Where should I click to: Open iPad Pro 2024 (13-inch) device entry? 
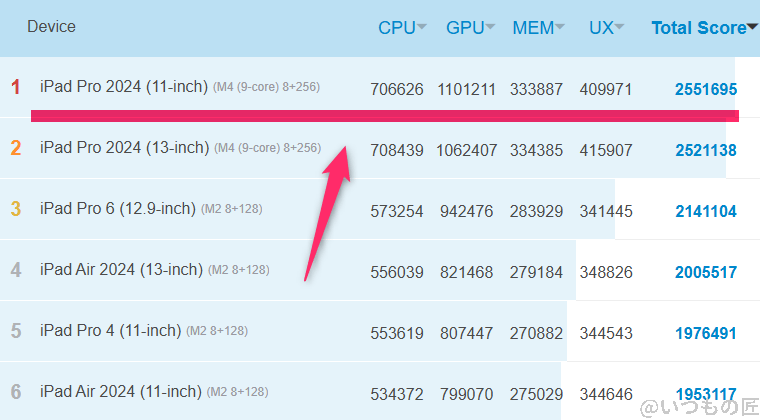click(124, 148)
